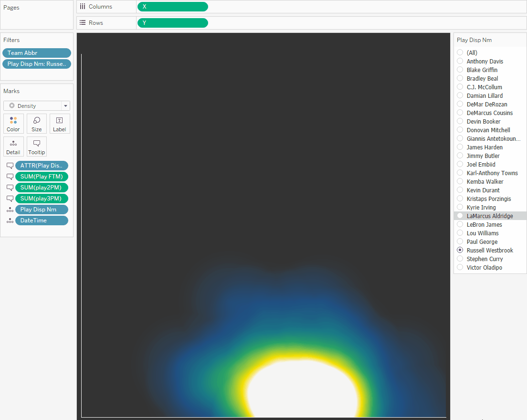Open the Density mark type dropdown
This screenshot has width=527, height=420.
65,106
